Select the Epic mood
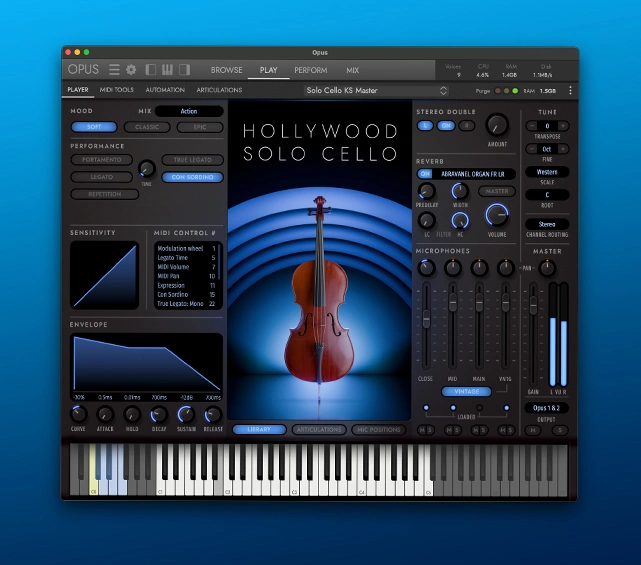This screenshot has height=565, width=641. [200, 127]
